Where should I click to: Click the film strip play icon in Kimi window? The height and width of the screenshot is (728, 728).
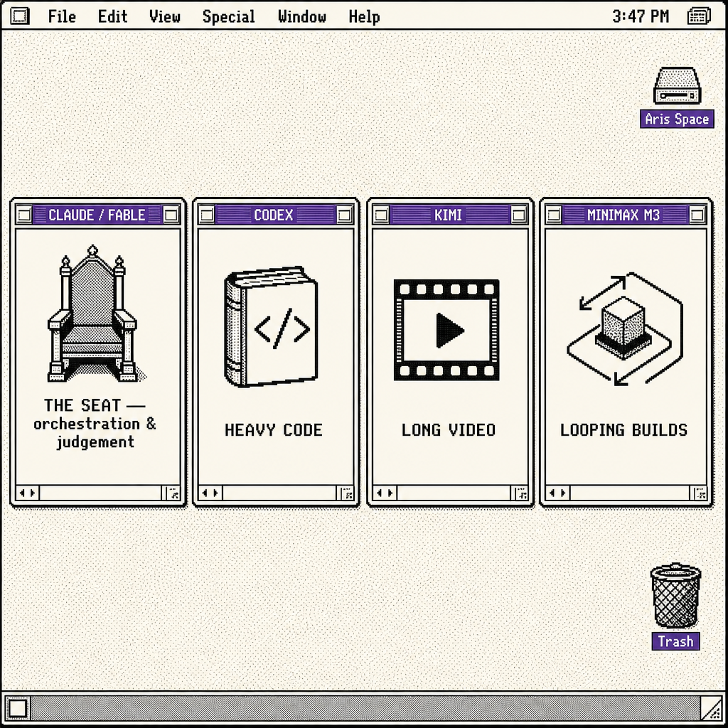pos(446,330)
